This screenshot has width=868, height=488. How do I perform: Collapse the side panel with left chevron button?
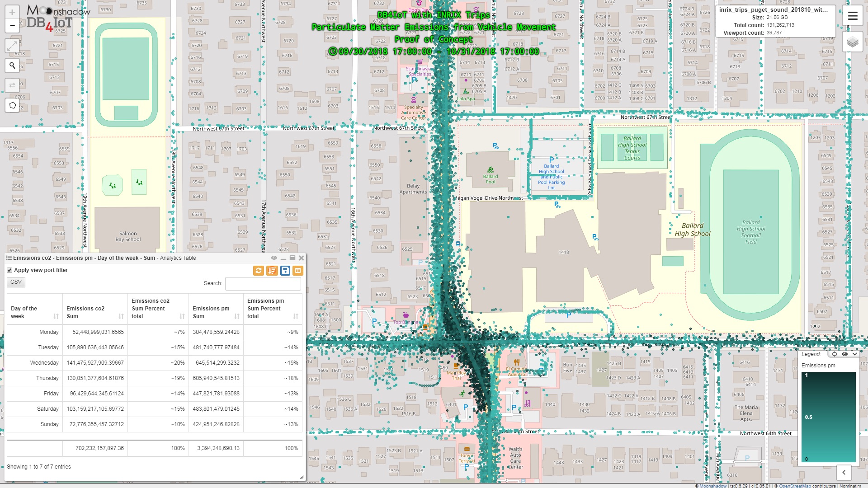844,473
